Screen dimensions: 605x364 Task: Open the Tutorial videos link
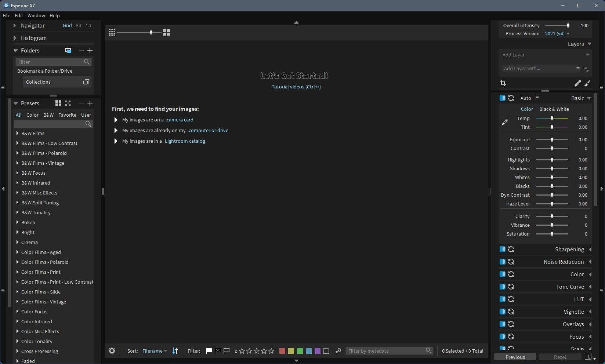click(296, 87)
